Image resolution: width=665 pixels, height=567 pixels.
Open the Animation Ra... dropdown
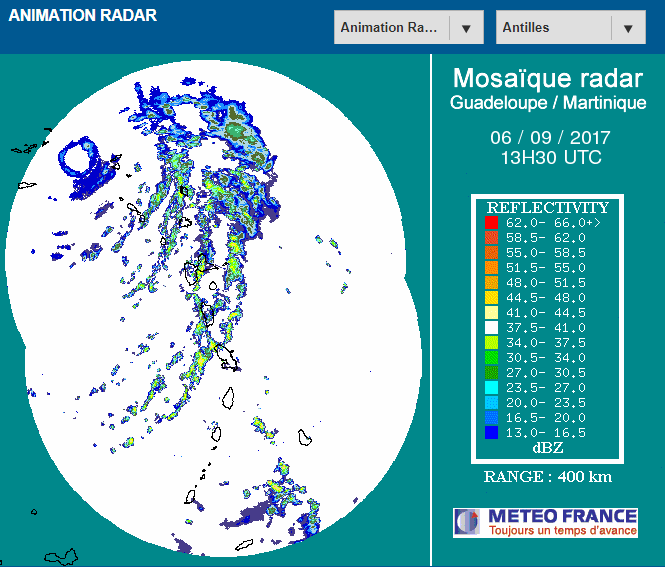408,28
